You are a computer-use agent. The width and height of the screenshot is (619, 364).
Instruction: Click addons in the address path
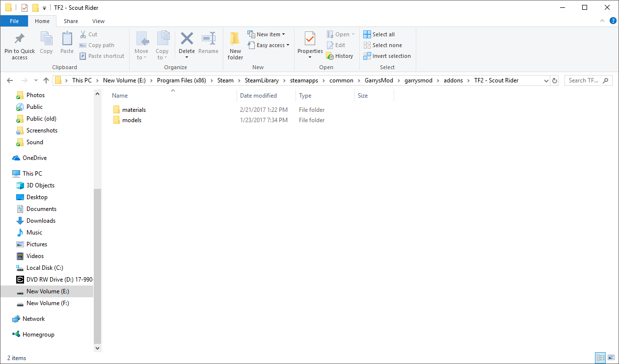coord(453,80)
